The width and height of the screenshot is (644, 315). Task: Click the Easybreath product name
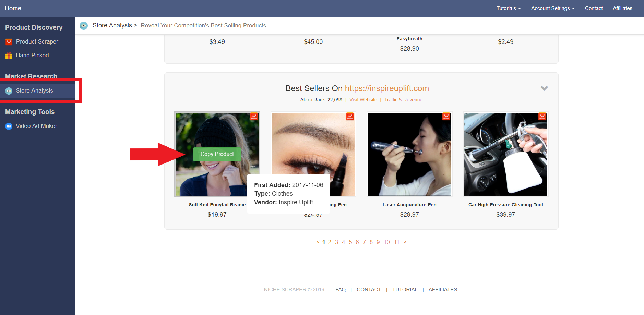click(x=409, y=39)
